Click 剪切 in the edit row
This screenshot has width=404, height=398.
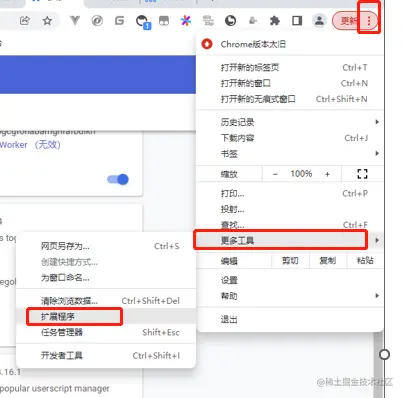pyautogui.click(x=290, y=261)
